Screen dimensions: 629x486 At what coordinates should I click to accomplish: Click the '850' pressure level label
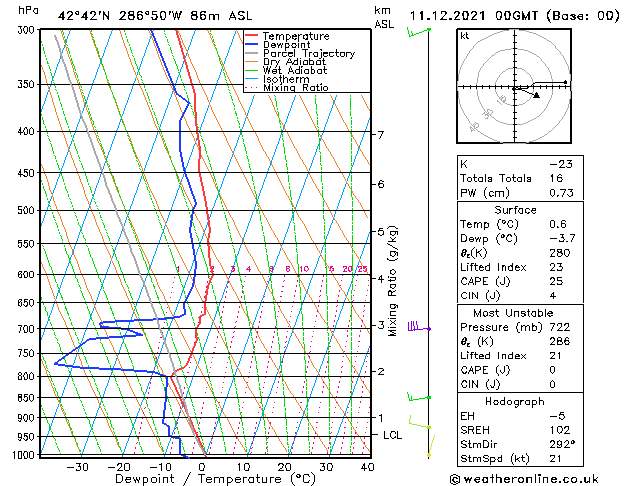(x=28, y=398)
